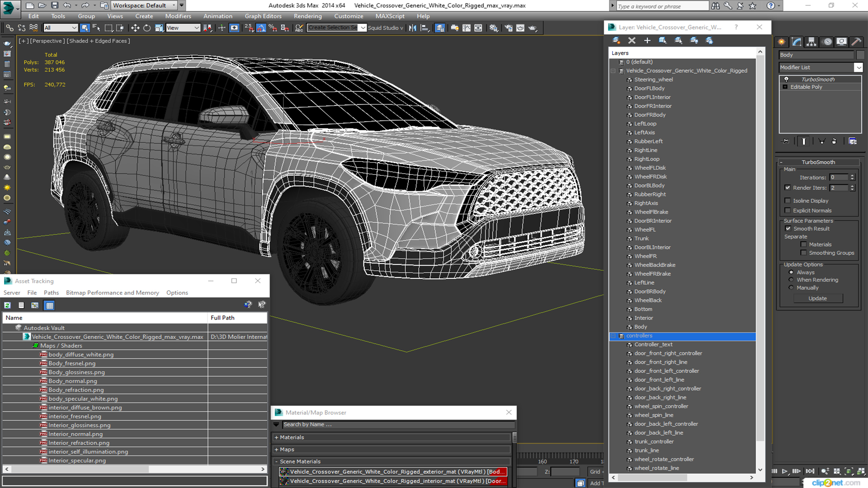Toggle Smooth Result checkbox
The width and height of the screenshot is (868, 488).
(x=788, y=229)
